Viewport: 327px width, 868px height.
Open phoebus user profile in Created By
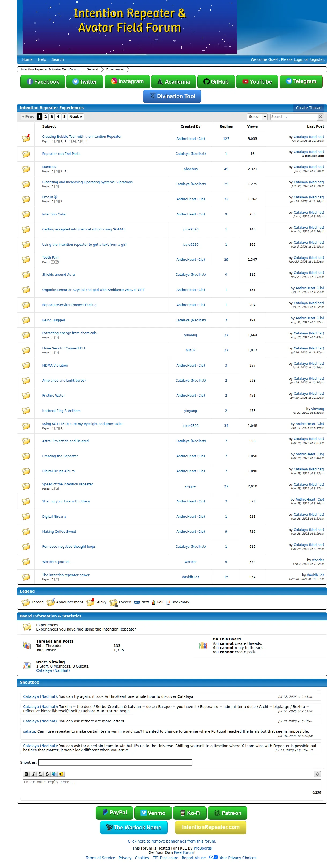pos(191,169)
